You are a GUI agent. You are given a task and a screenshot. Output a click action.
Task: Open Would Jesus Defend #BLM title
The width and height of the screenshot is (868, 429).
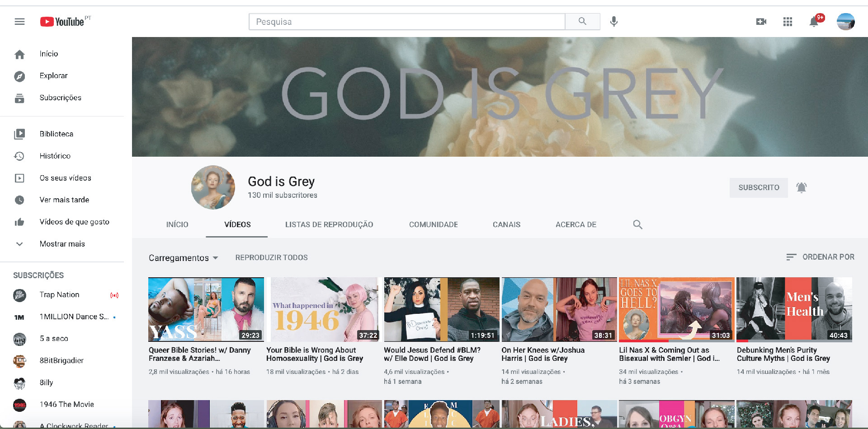[432, 354]
